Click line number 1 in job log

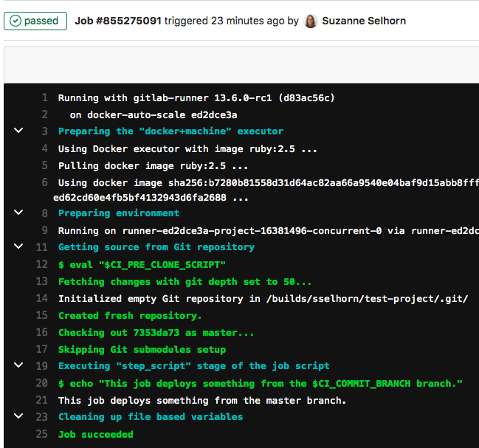click(44, 97)
